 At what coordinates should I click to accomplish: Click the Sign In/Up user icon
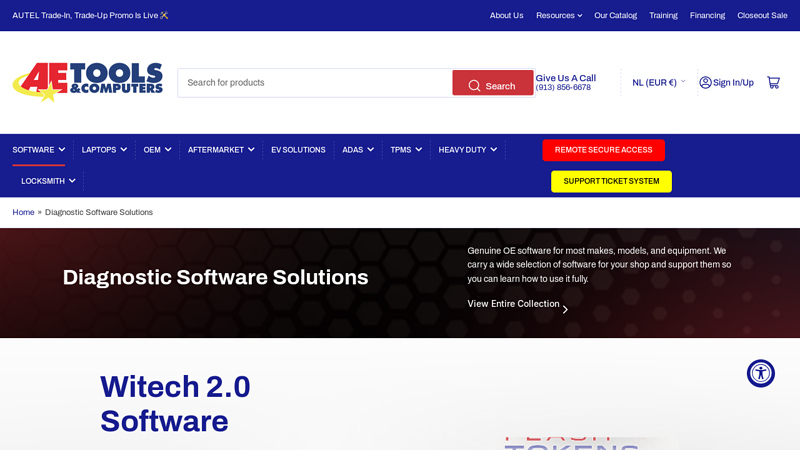pyautogui.click(x=705, y=83)
